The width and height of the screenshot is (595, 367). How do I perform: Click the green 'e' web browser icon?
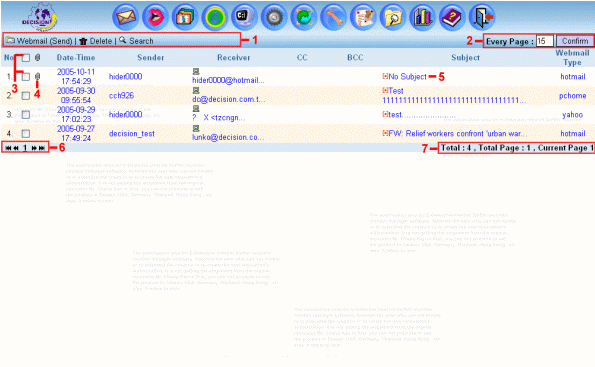click(x=214, y=17)
